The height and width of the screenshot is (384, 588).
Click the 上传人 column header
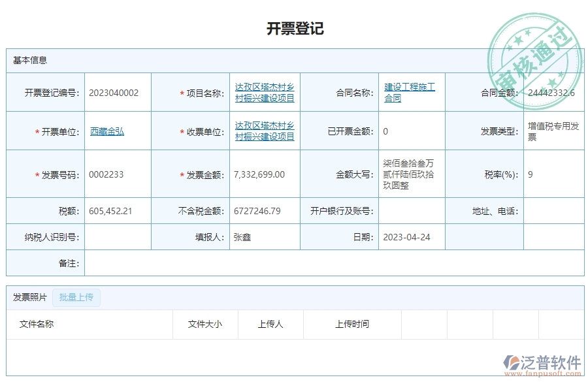[270, 324]
